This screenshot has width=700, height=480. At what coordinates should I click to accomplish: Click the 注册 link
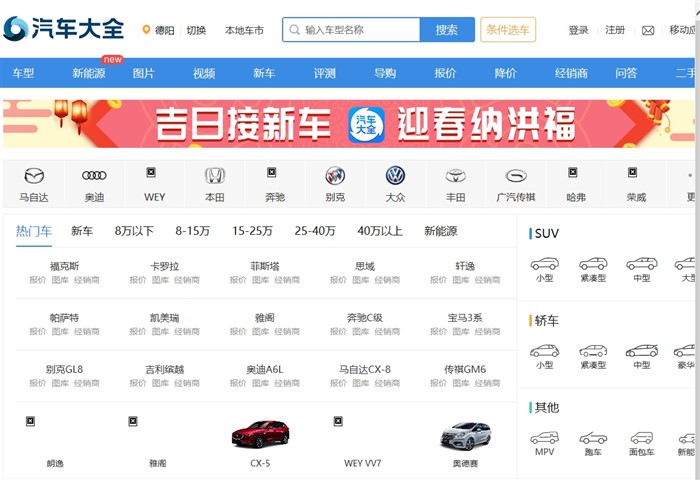[615, 30]
